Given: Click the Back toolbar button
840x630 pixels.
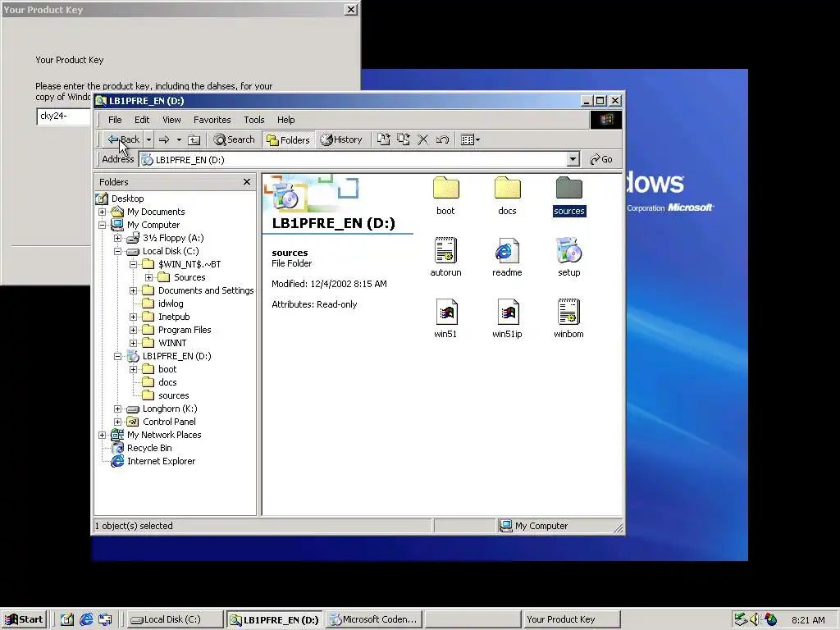Looking at the screenshot, I should tap(123, 139).
